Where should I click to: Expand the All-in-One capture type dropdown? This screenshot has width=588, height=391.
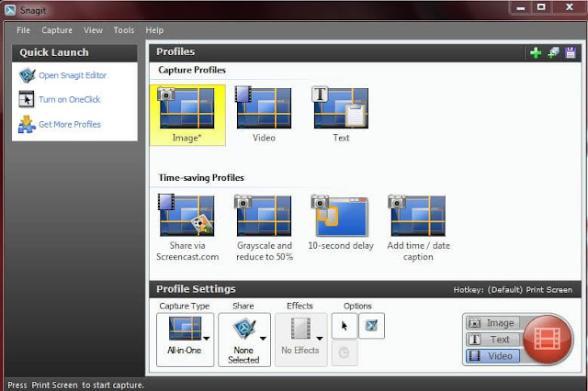pos(207,338)
